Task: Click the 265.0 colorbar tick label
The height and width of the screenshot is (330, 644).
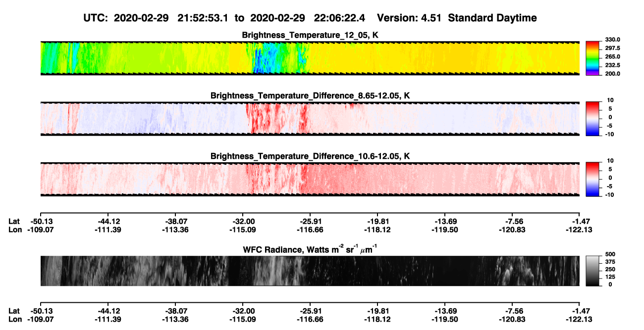Action: pyautogui.click(x=613, y=56)
